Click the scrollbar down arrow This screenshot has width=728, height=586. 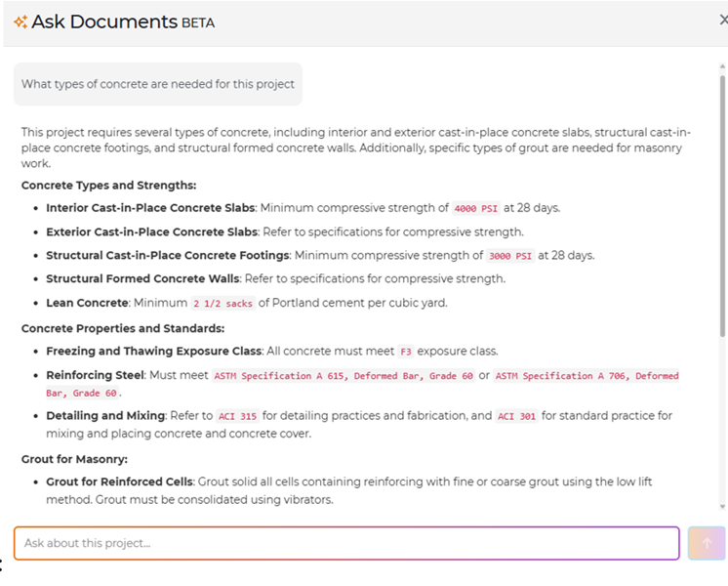[722, 507]
